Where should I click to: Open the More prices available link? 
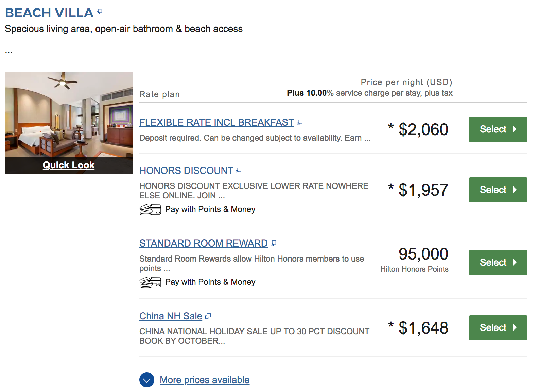tap(205, 380)
